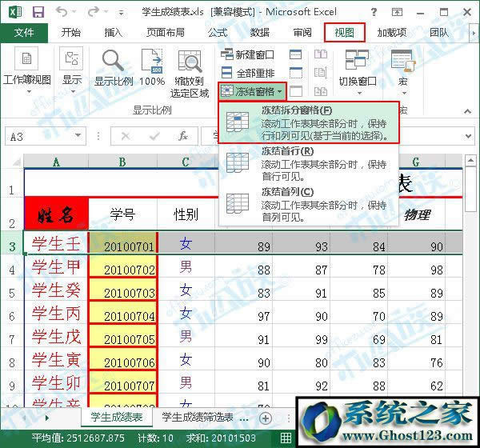This screenshot has height=448, width=480.
Task: Expand the 工作簿视图 group
Action: [x=27, y=70]
